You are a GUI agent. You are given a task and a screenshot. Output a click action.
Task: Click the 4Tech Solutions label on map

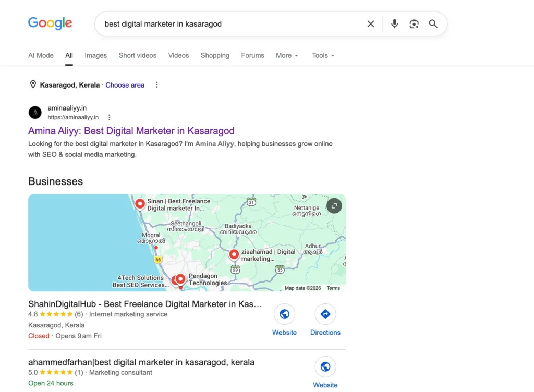[x=141, y=281]
